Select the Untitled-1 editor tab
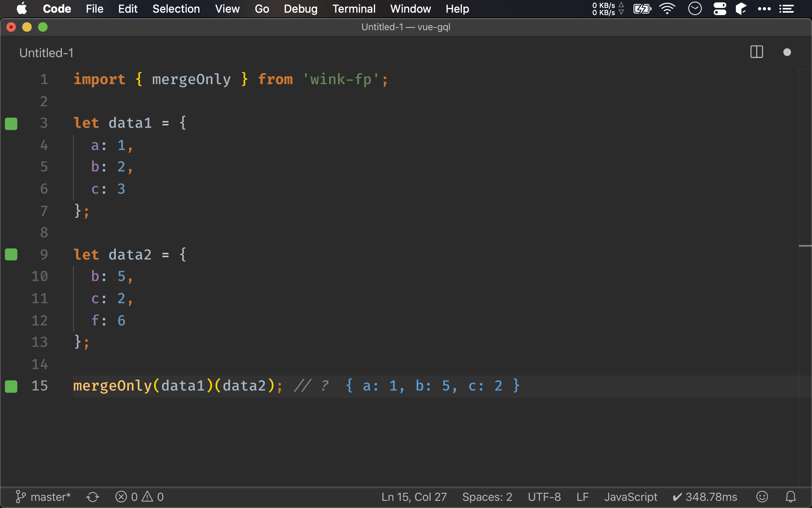 coord(46,53)
